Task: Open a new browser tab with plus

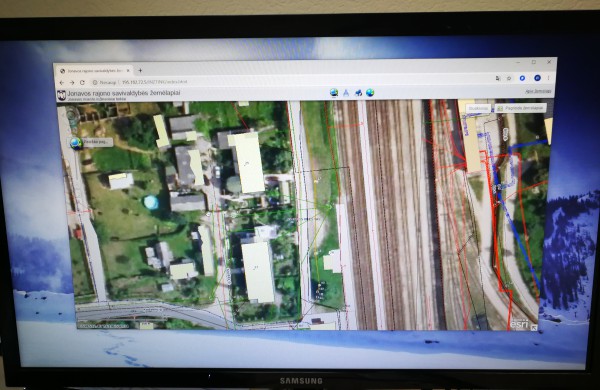Action: (140, 70)
